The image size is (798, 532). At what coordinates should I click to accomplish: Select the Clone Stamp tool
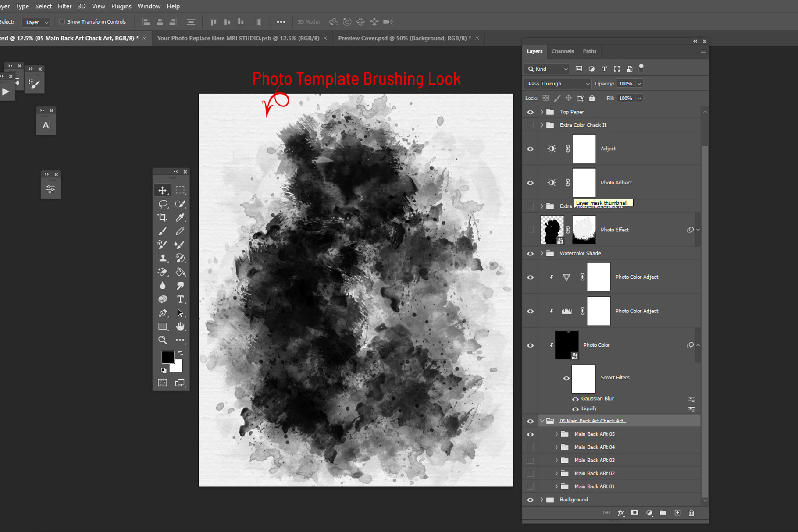[162, 258]
